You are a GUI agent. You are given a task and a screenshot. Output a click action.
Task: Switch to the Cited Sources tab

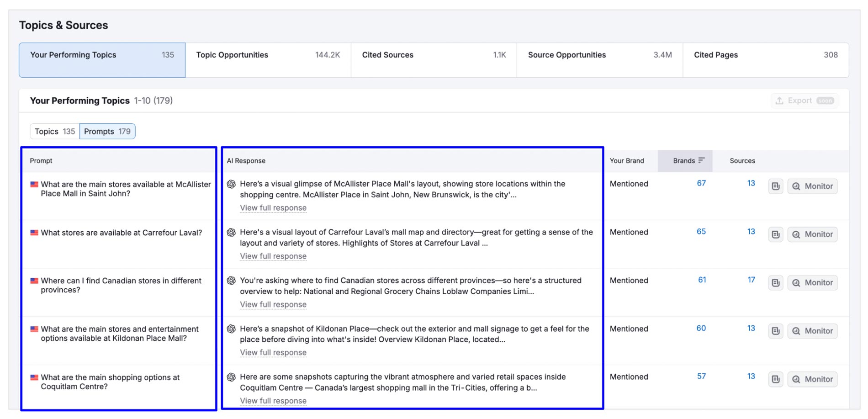coord(387,55)
